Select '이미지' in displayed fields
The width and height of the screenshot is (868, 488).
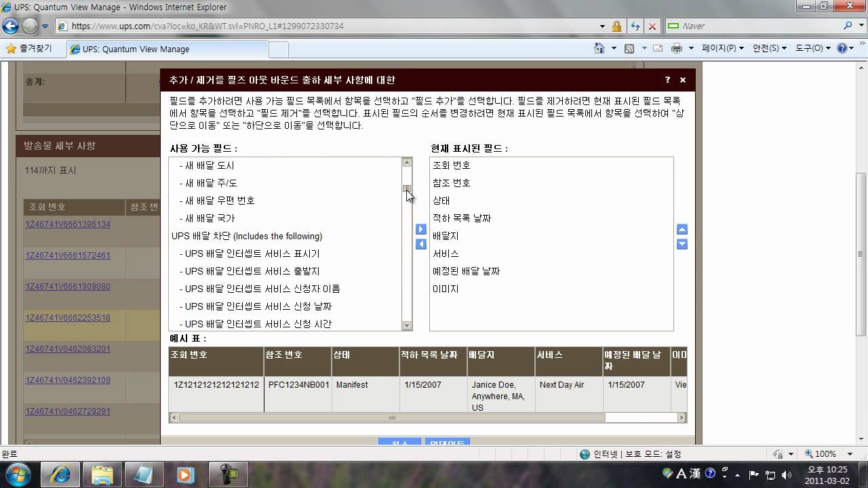(x=446, y=289)
